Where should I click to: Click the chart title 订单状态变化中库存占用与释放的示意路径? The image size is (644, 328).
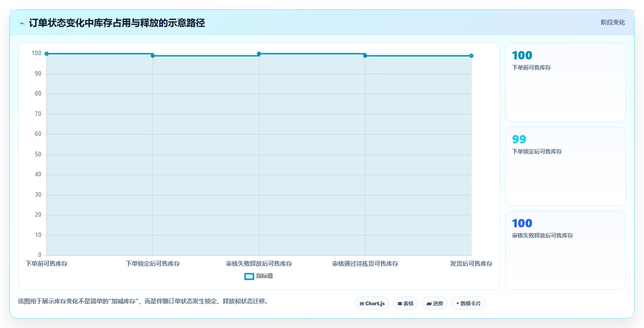(117, 23)
